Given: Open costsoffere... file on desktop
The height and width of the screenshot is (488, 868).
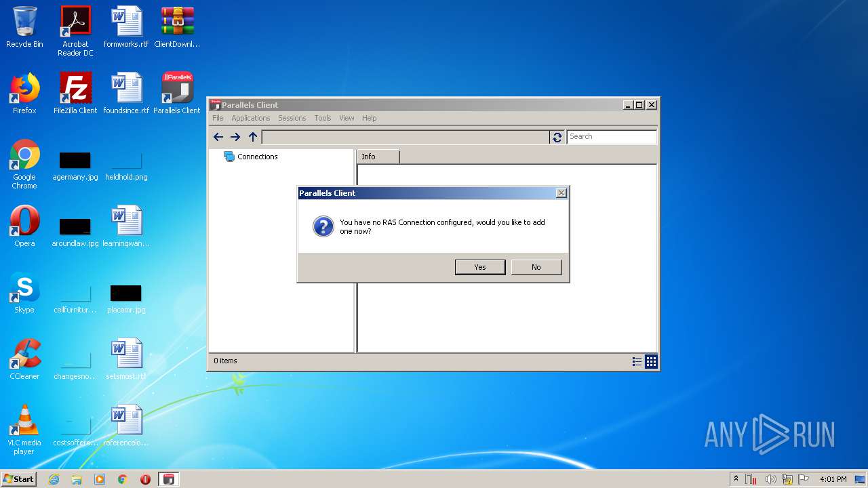Looking at the screenshot, I should click(75, 432).
